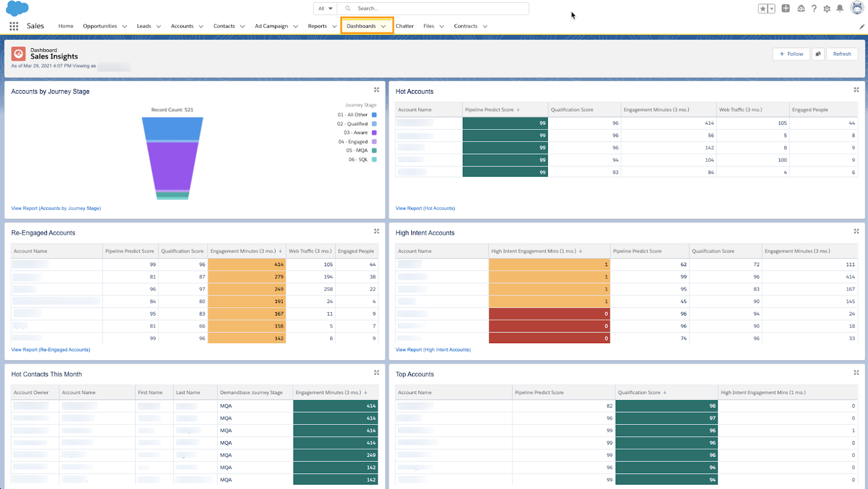Open the Chatter tab
This screenshot has height=489, width=868.
point(405,25)
